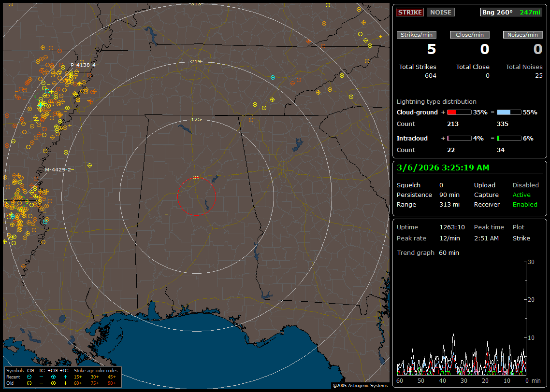Image resolution: width=550 pixels, height=392 pixels.
Task: Click the recent -CG cyan legend symbol
Action: [29, 377]
